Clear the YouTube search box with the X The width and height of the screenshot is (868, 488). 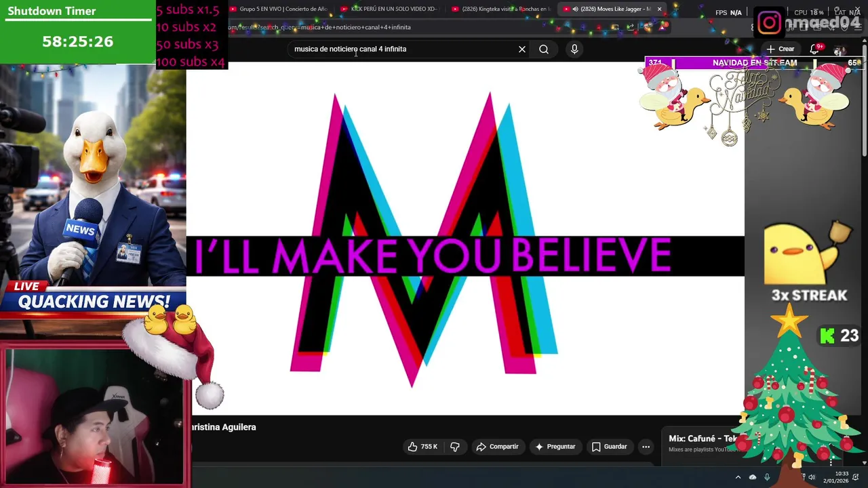click(522, 49)
